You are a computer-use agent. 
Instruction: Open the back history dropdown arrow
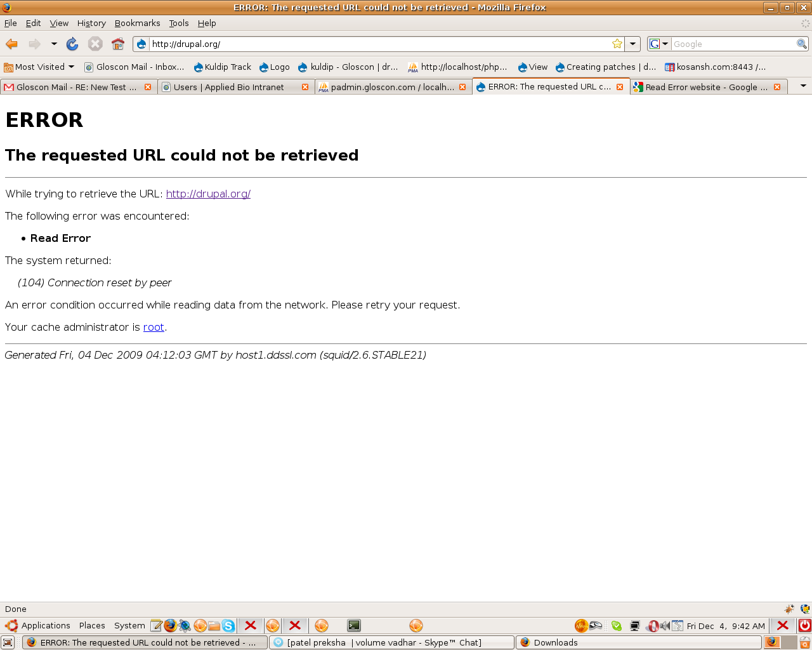54,44
